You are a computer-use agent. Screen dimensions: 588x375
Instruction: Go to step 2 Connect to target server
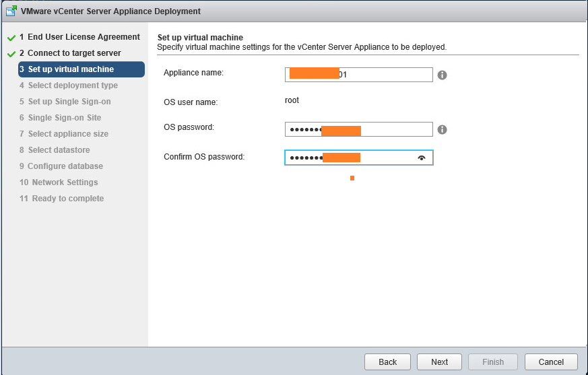[x=70, y=53]
